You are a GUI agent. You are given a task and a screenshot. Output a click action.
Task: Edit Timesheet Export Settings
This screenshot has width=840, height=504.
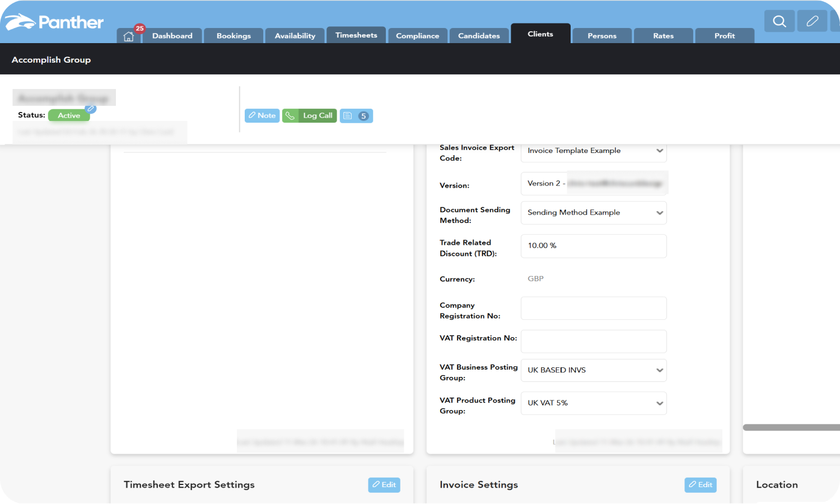click(x=384, y=485)
